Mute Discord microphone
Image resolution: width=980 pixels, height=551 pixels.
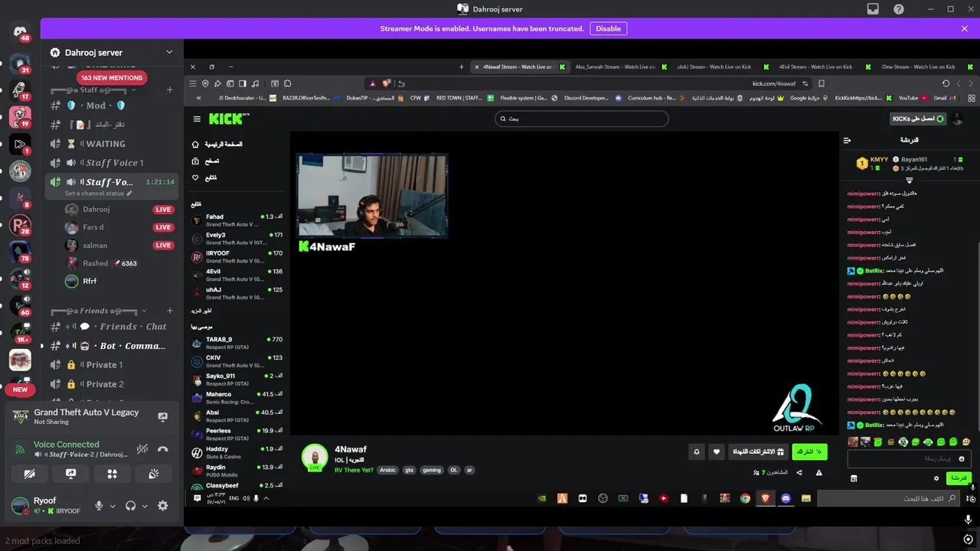99,506
